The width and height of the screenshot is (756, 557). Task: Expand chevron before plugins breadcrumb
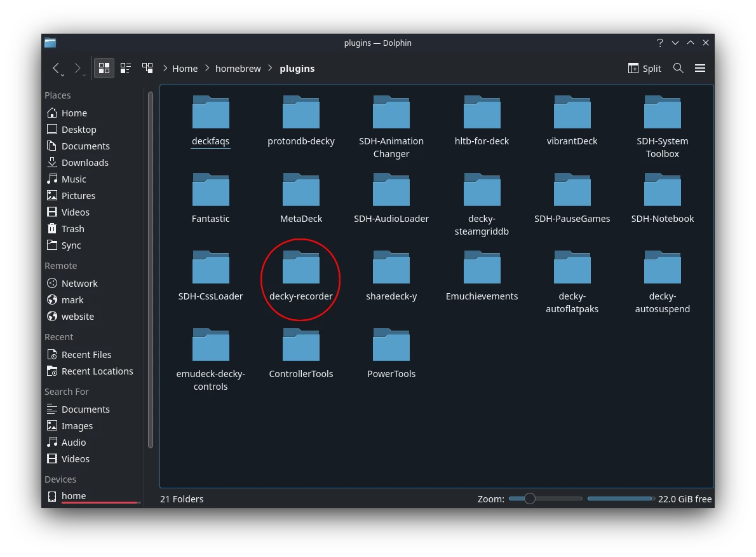[270, 69]
